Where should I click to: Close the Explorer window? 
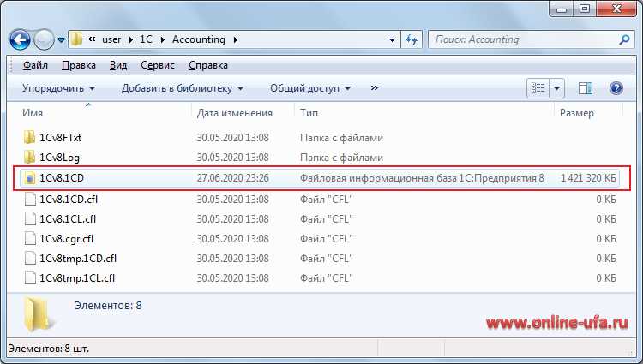[616, 9]
